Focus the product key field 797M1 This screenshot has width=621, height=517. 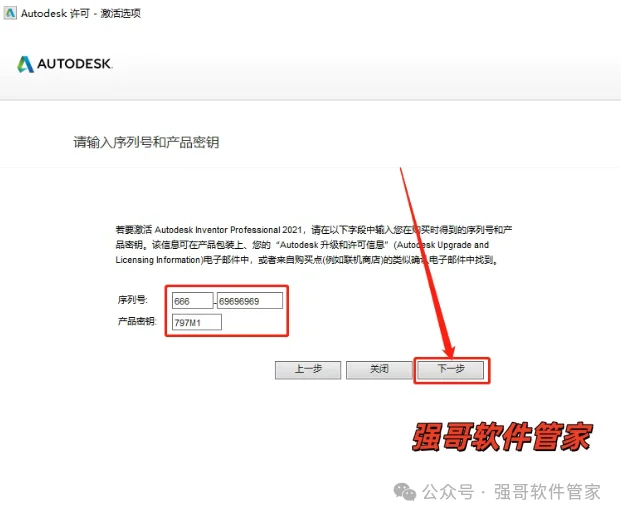[x=197, y=322]
